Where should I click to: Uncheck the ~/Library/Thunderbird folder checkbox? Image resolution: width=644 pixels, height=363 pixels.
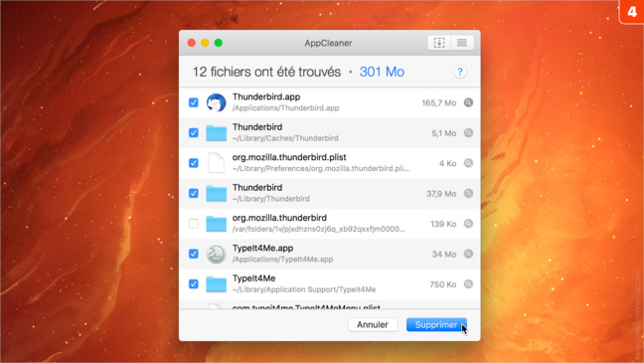[x=194, y=193]
